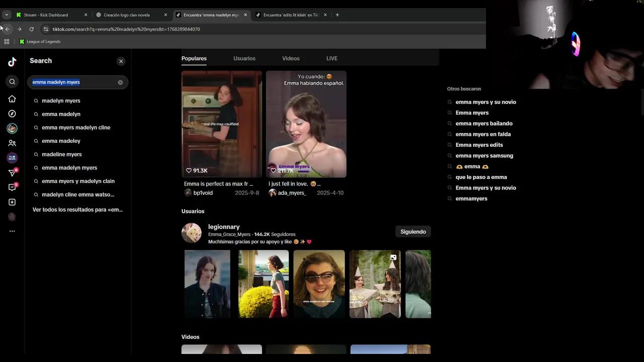Viewport: 644px width, 362px height.
Task: Choose suggestion 'emma myers madelyn cline'
Action: coord(76,128)
